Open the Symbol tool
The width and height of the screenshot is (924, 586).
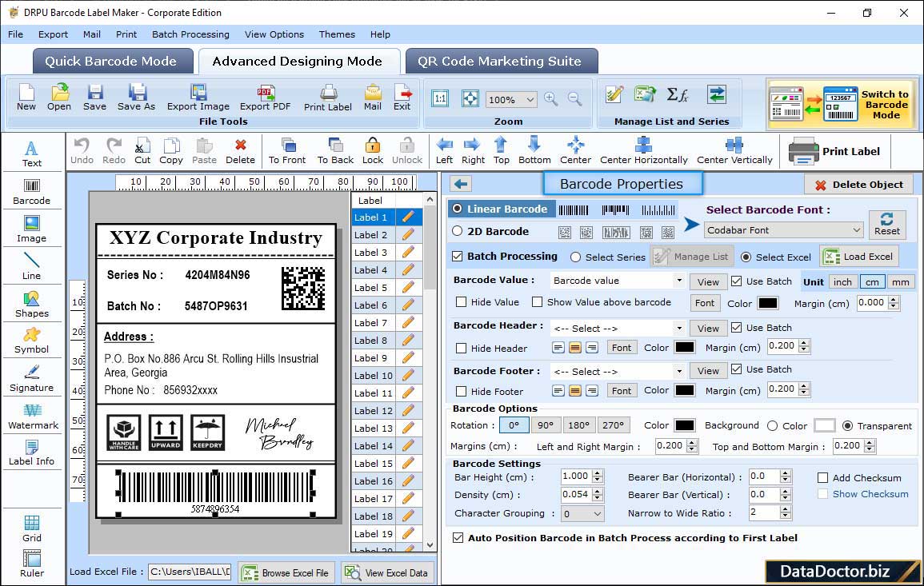tap(32, 341)
